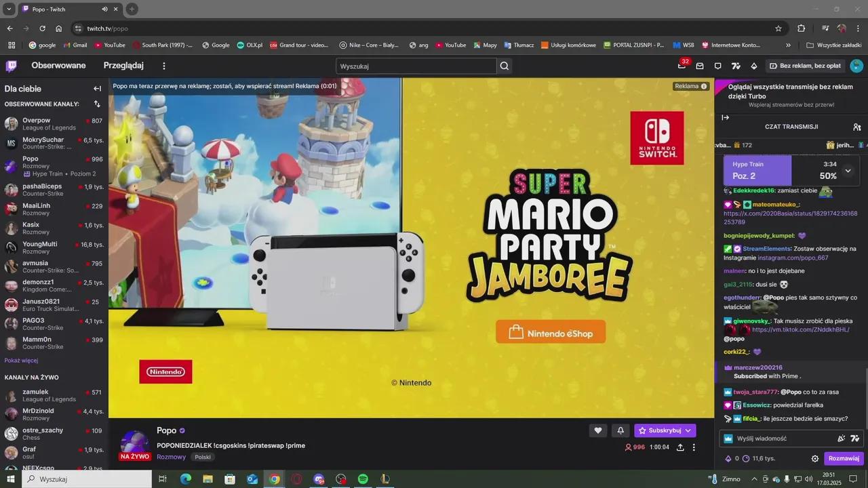Open the Overpow channel in the sidebar
This screenshot has width=868, height=488.
pos(54,124)
